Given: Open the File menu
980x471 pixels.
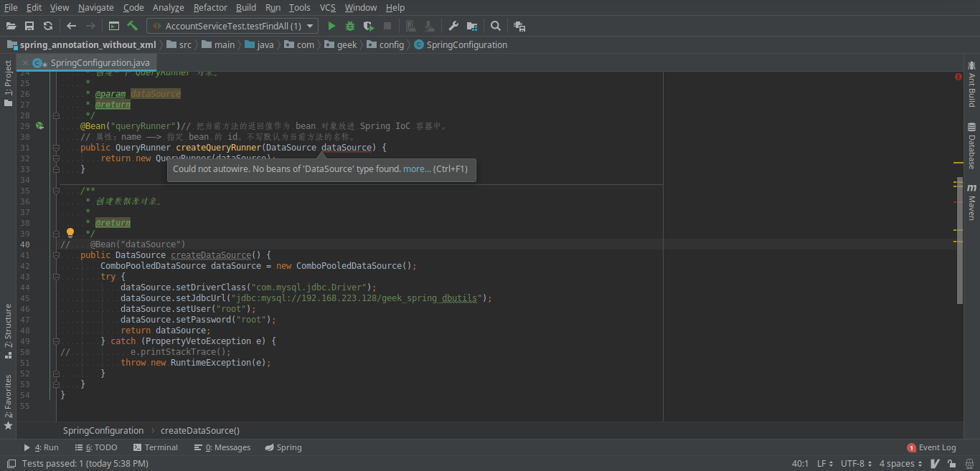Looking at the screenshot, I should pyautogui.click(x=11, y=7).
